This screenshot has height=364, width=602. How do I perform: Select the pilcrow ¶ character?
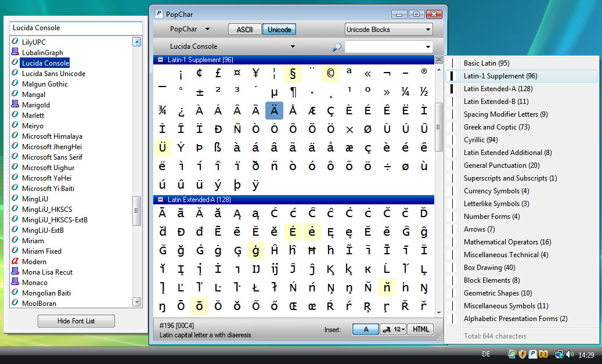(x=293, y=92)
